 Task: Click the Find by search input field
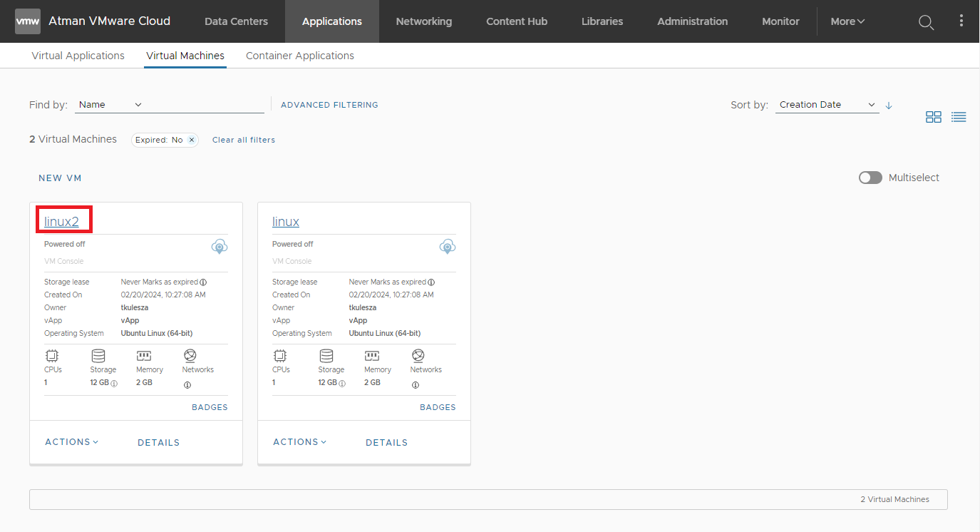(207, 105)
